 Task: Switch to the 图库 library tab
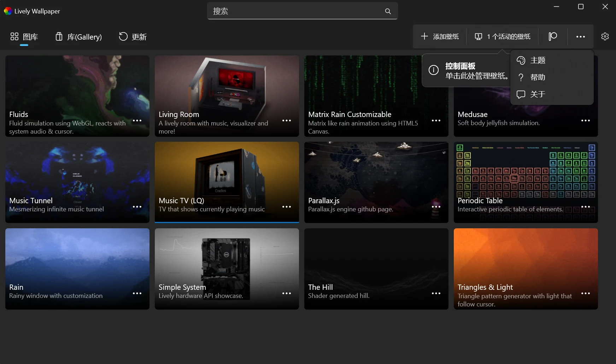click(x=24, y=37)
